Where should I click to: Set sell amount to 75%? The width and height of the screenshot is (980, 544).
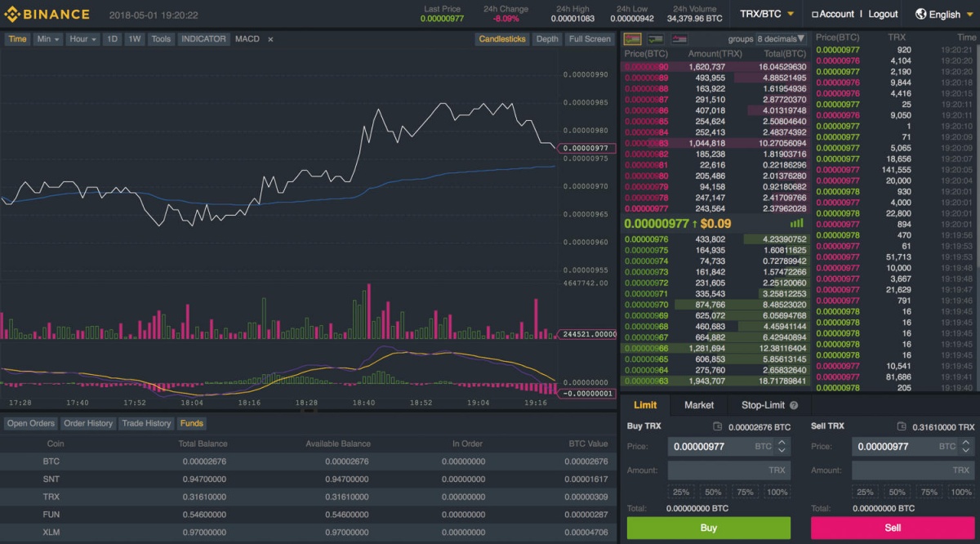(x=929, y=493)
